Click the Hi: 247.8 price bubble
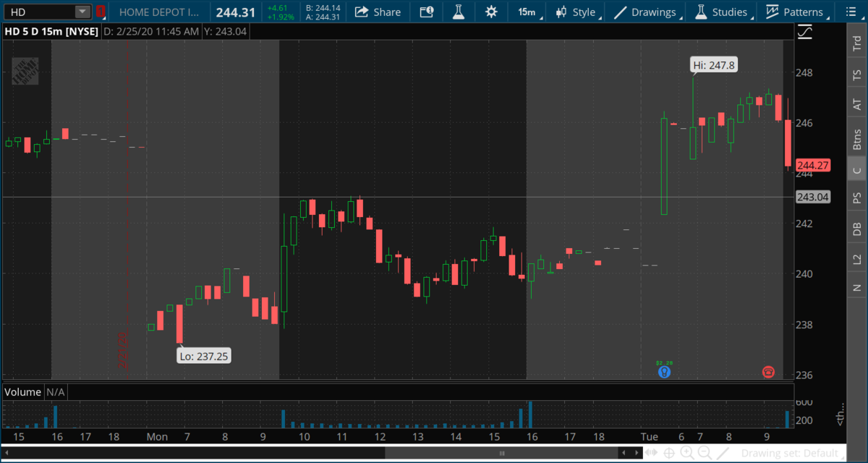 point(713,65)
